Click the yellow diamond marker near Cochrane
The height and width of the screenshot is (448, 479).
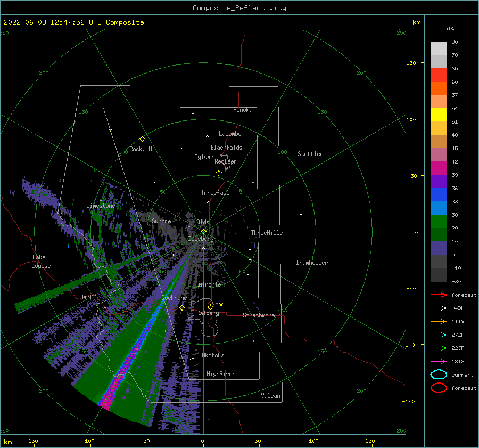coord(183,307)
